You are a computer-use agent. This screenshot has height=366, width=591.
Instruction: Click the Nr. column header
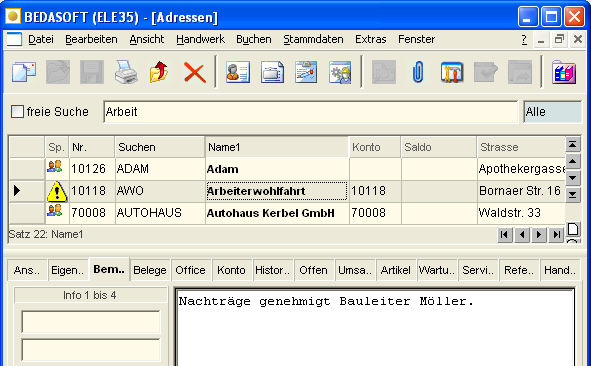(x=92, y=147)
